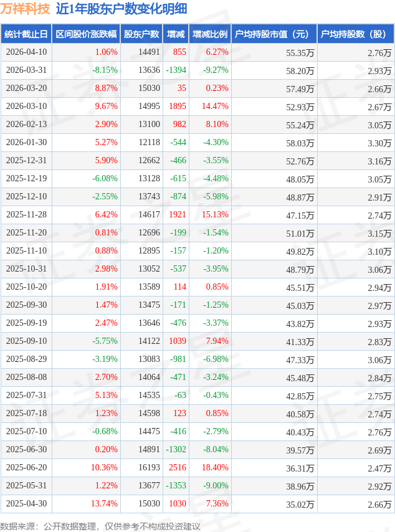Viewport: 395px width, 532px height.
Task: Click the 16193 shareholder count cell
Action: (149, 468)
